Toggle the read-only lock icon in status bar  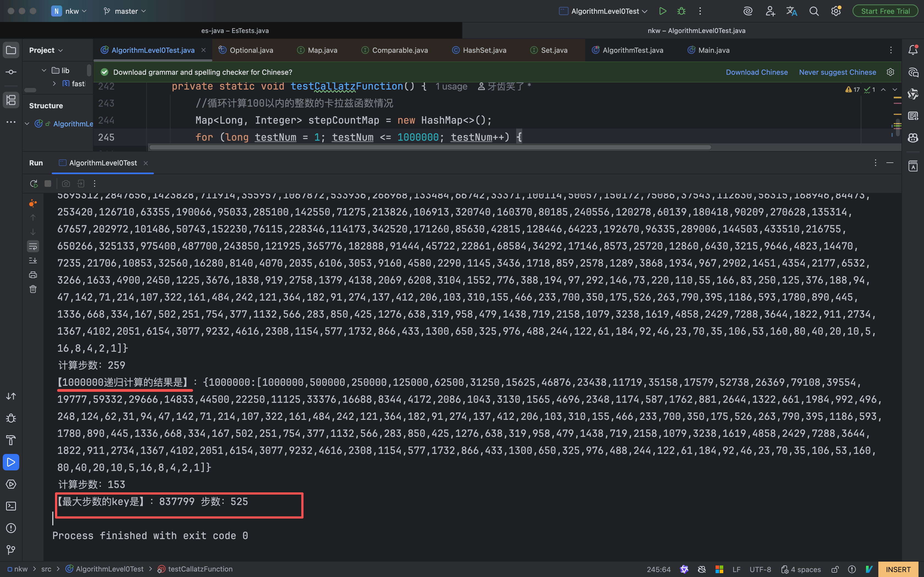click(835, 569)
